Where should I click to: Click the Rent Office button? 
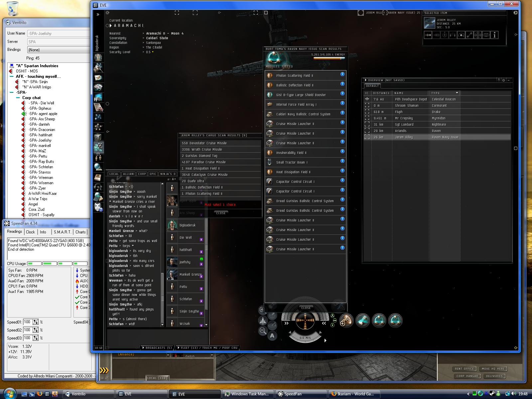coord(465,369)
